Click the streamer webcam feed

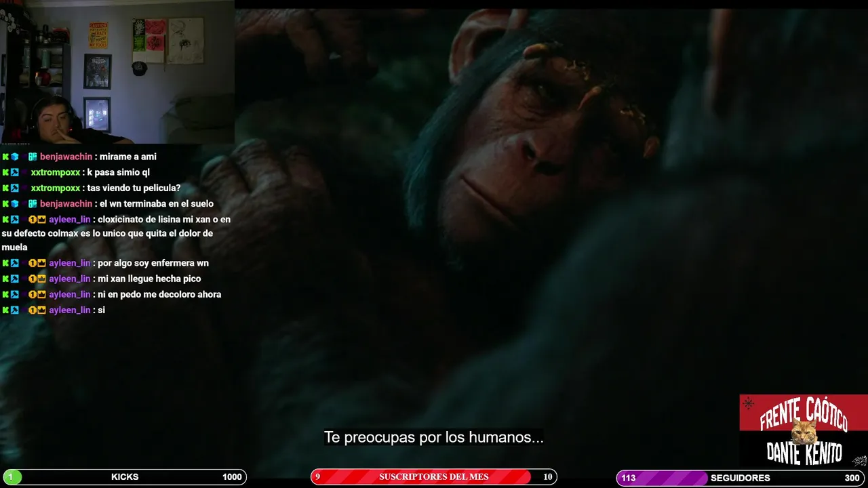click(117, 72)
